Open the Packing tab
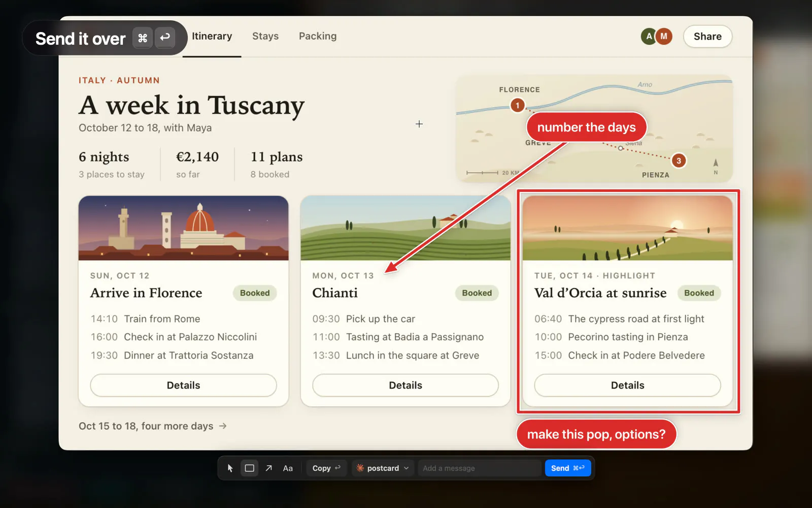Viewport: 812px width, 508px height. click(318, 36)
